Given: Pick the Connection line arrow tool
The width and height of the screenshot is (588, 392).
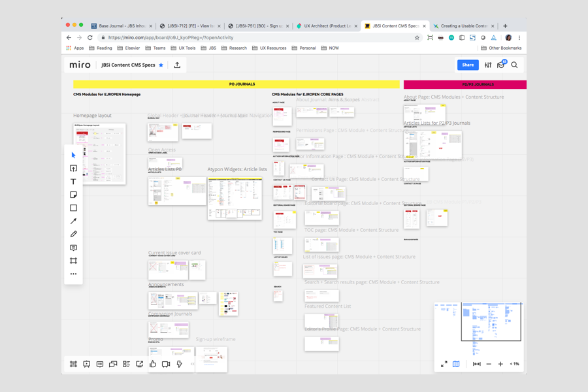Looking at the screenshot, I should (73, 221).
